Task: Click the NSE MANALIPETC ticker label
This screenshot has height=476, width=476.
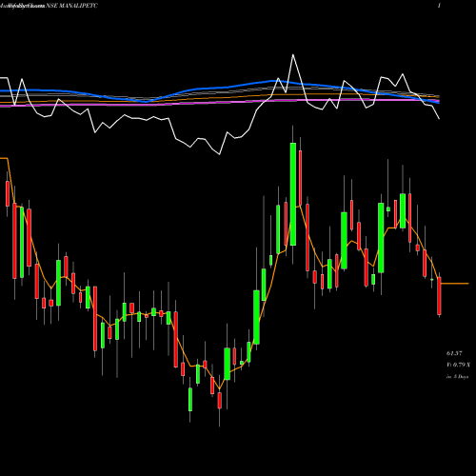Action: (x=72, y=6)
